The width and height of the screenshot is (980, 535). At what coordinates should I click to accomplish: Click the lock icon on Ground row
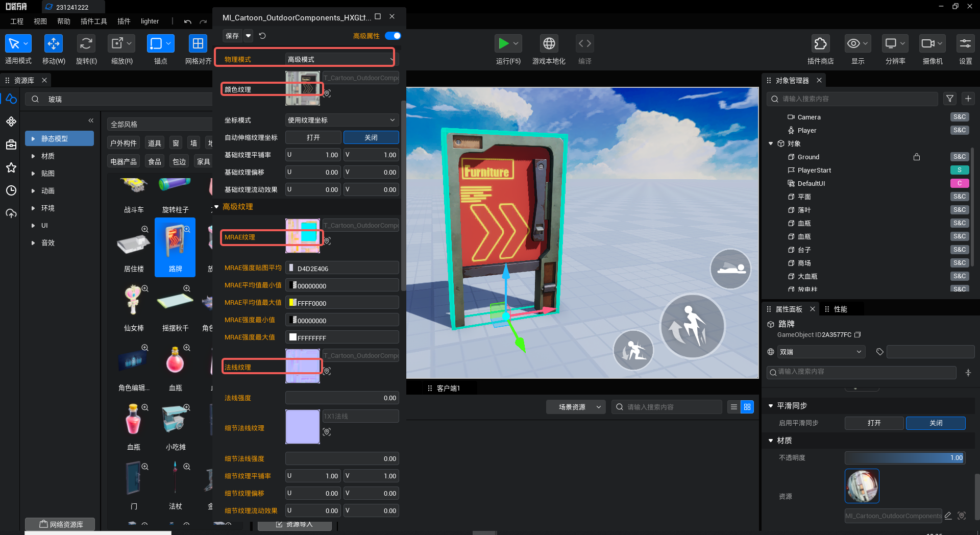coord(917,157)
